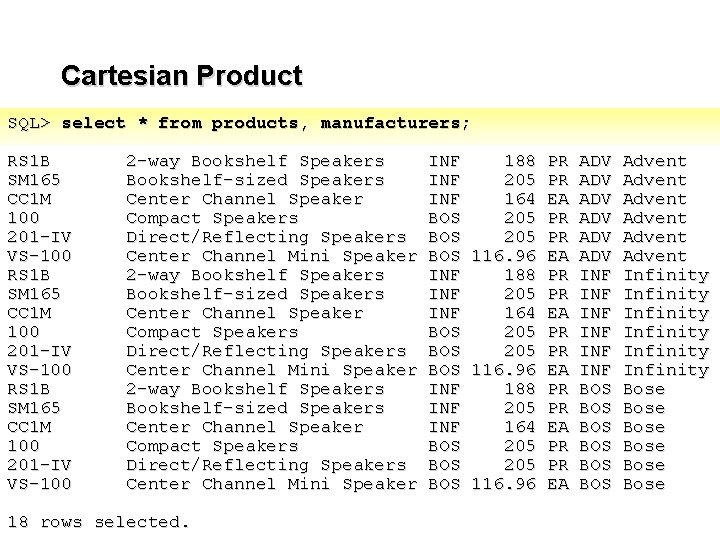Click 'products' in the SQL statement
Screen dimensions: 720x540
(254, 124)
